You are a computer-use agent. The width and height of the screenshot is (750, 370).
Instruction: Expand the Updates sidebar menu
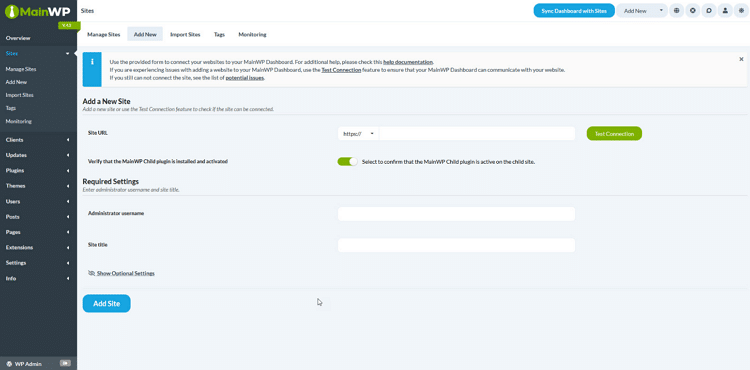[68, 155]
